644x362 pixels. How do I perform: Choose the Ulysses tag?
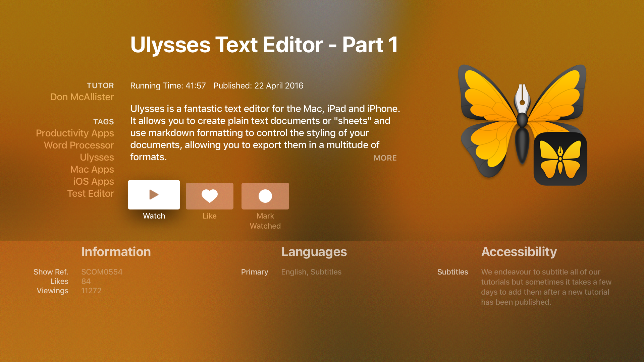pos(97,157)
